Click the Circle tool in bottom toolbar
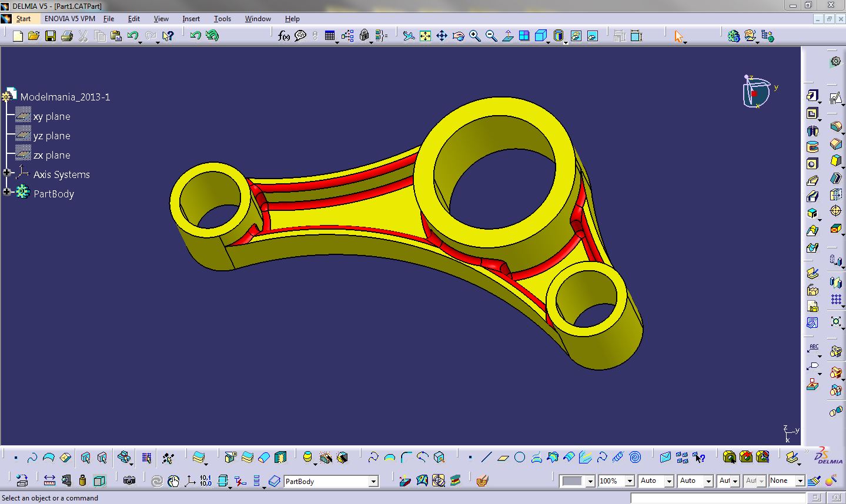The height and width of the screenshot is (504, 846). [519, 457]
